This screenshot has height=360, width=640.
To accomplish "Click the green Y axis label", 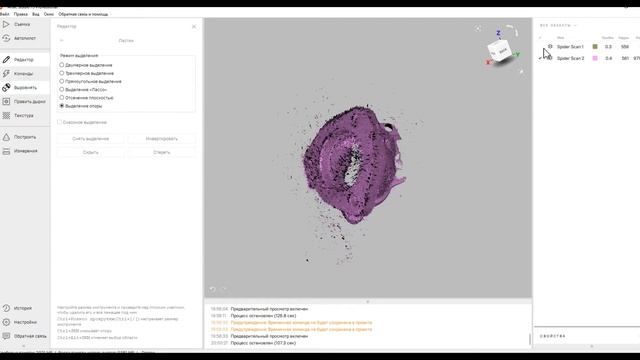I will click(x=517, y=54).
